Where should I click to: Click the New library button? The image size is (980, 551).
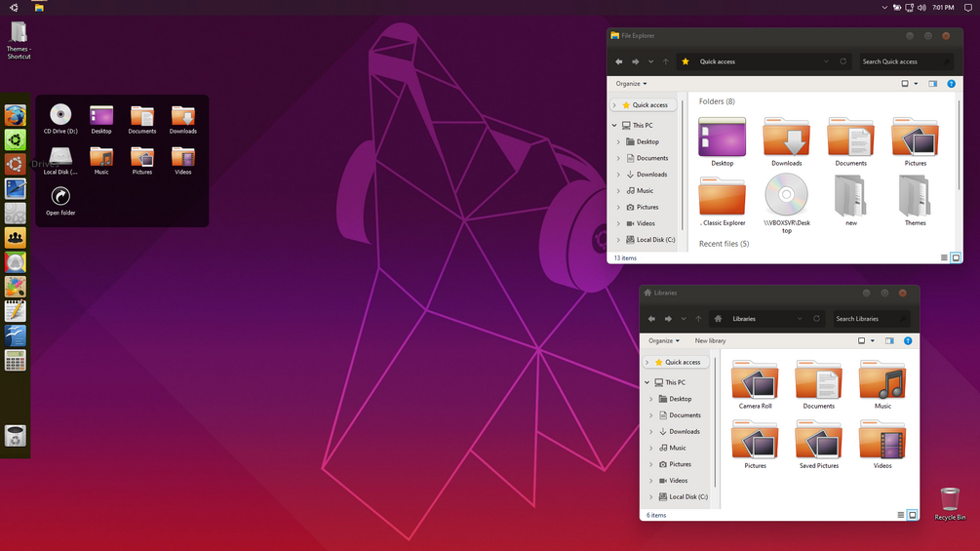tap(710, 341)
